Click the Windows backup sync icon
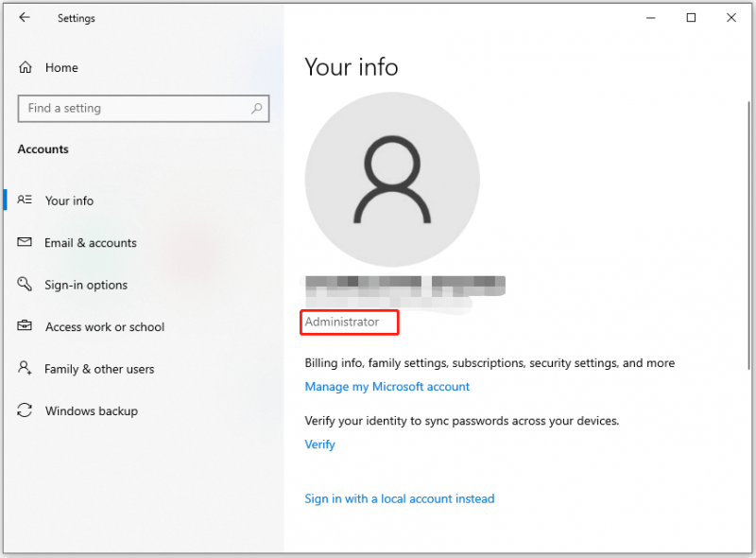The image size is (756, 558). 25,410
